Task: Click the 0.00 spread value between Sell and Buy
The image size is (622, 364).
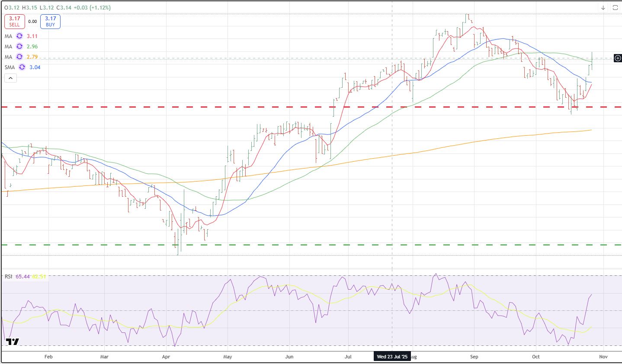Action: (x=32, y=21)
